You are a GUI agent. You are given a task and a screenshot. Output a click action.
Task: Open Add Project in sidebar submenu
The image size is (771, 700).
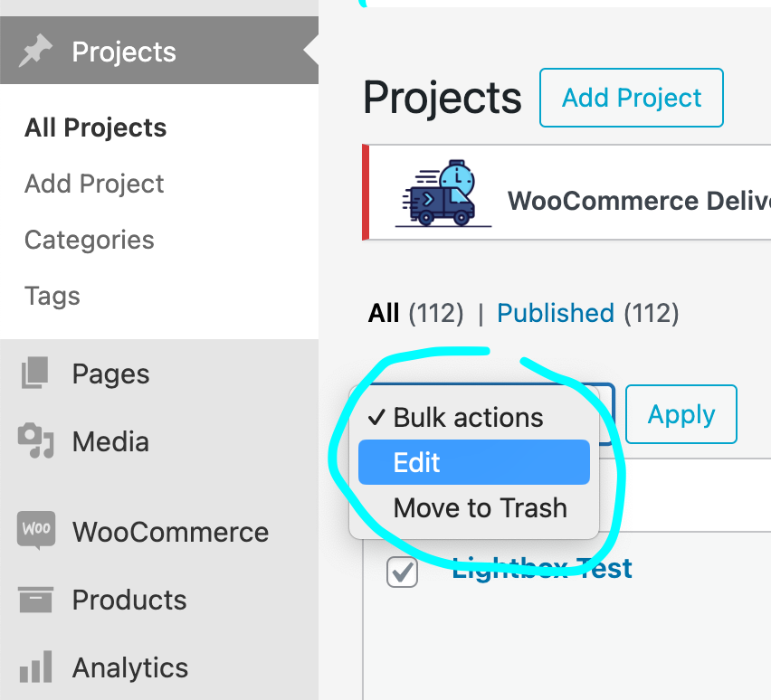pos(94,184)
